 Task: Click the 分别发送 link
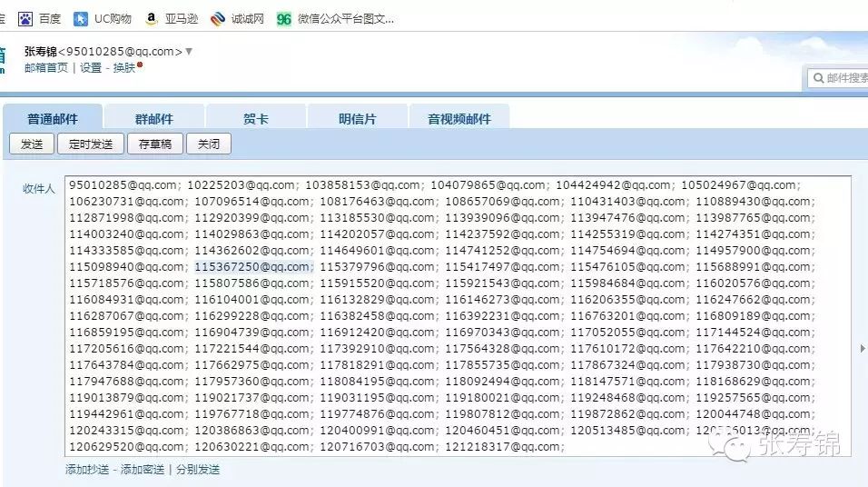coord(198,470)
